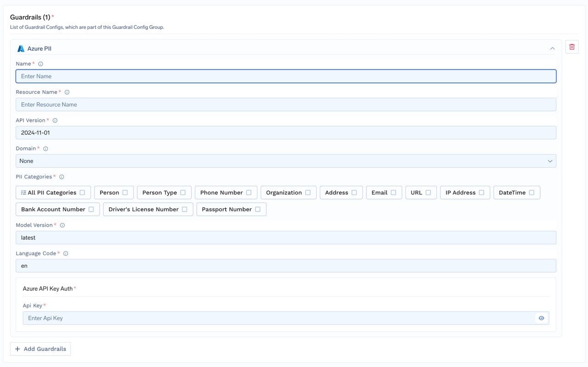
Task: Focus the Enter Api Key field
Action: point(286,318)
